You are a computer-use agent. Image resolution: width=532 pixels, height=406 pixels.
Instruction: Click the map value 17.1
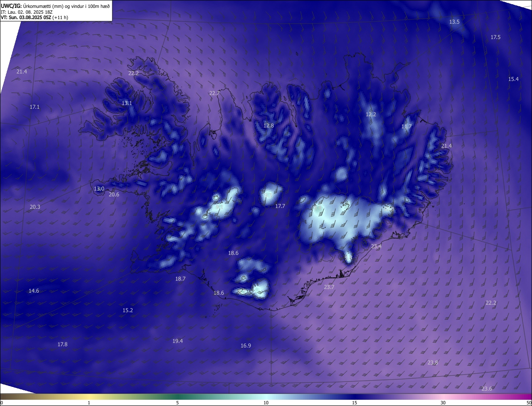(x=34, y=107)
